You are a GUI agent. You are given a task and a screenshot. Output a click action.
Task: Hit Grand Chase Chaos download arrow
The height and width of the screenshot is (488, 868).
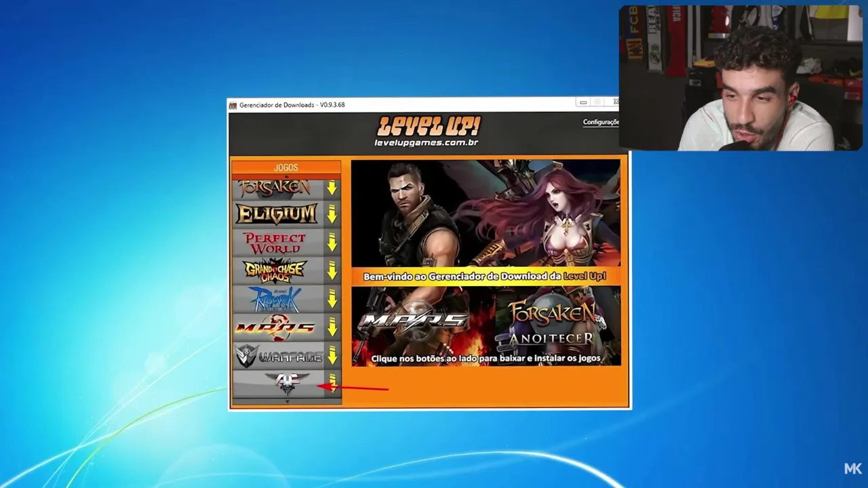(332, 271)
